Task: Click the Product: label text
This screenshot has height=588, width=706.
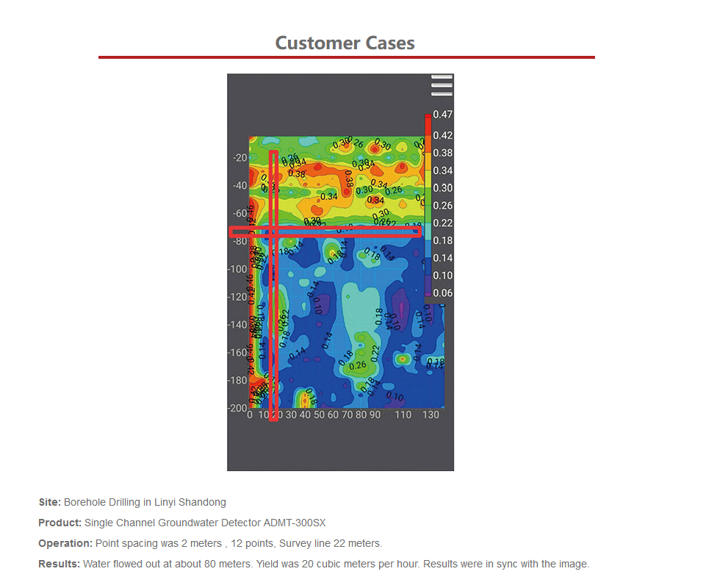Action: tap(60, 523)
